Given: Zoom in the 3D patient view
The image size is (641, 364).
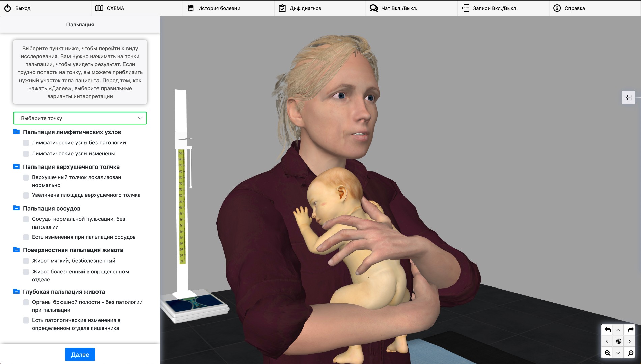Looking at the screenshot, I should [630, 353].
